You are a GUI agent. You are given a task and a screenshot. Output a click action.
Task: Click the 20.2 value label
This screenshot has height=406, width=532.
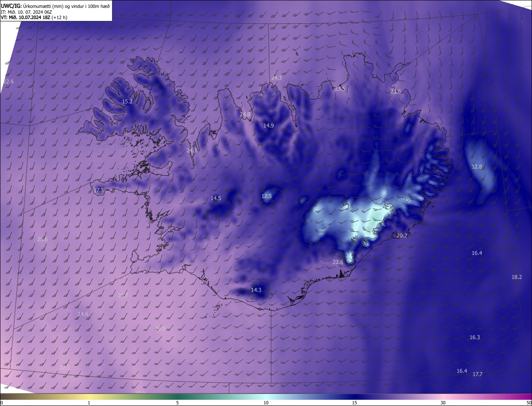pyautogui.click(x=402, y=235)
